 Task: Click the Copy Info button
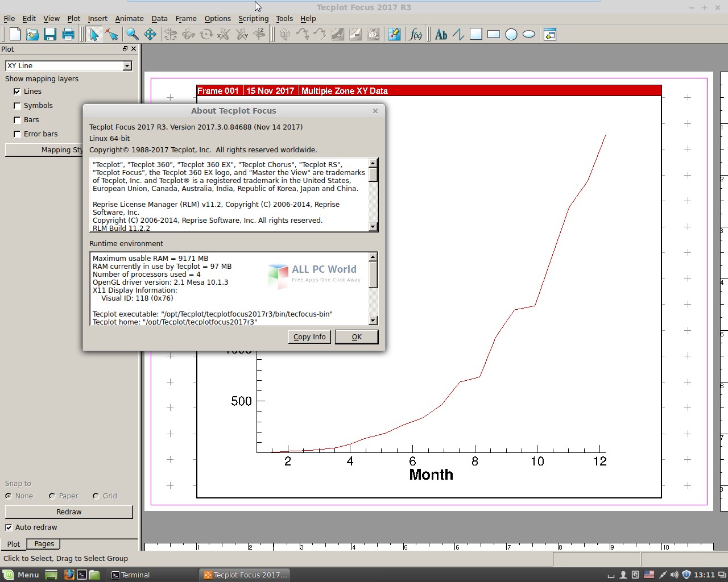pyautogui.click(x=309, y=336)
